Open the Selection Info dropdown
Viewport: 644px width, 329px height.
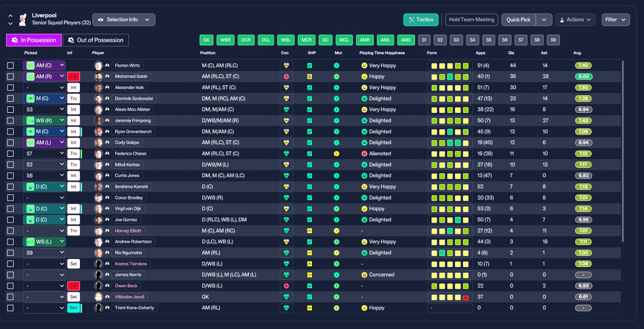coord(124,20)
